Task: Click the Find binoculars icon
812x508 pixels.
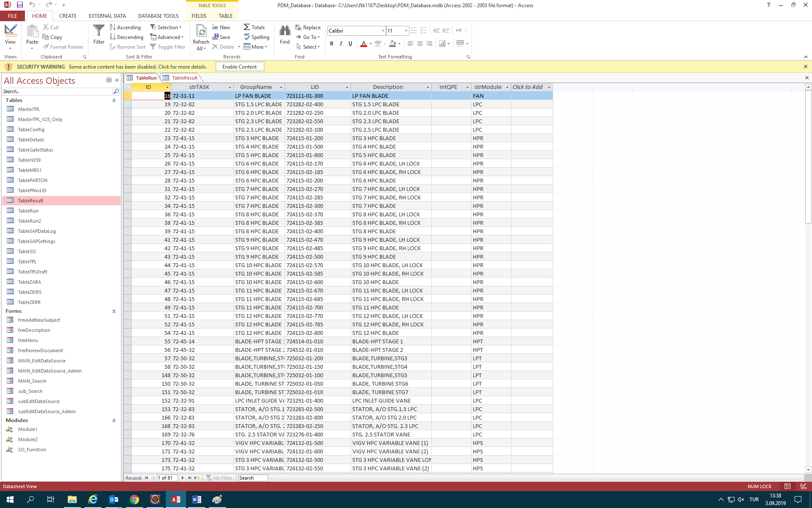Action: (285, 31)
